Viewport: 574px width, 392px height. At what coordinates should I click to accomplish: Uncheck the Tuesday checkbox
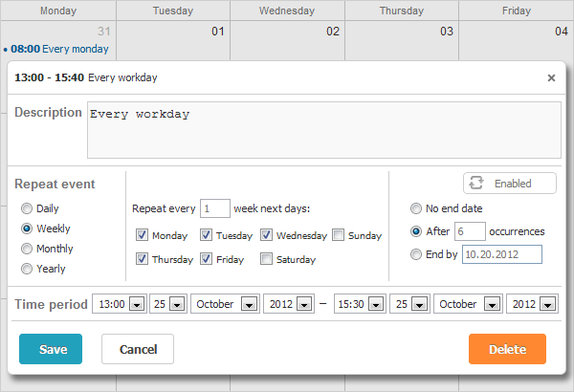(206, 235)
